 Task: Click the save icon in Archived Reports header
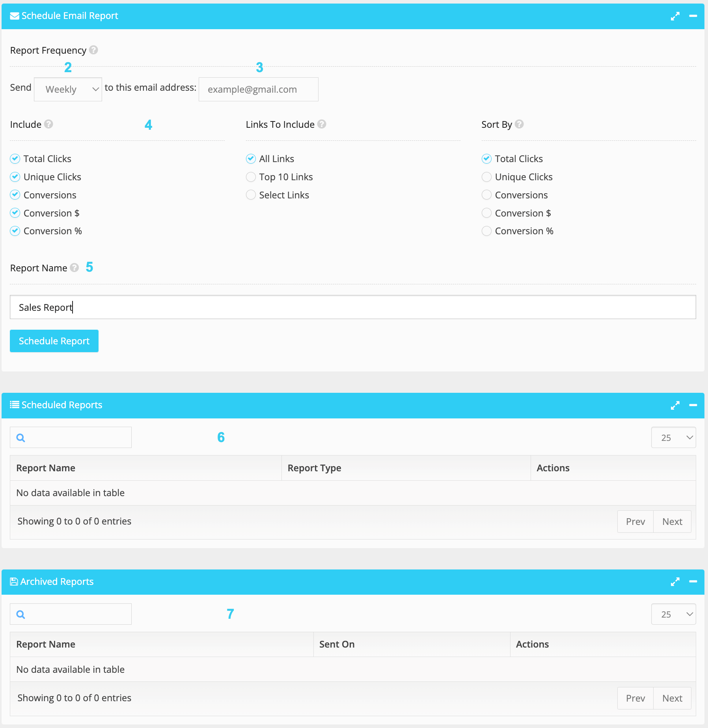click(14, 582)
